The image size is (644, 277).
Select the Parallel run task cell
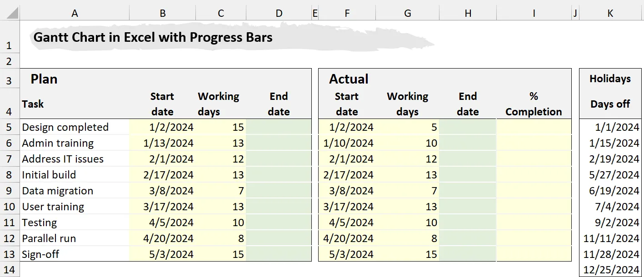click(x=49, y=238)
